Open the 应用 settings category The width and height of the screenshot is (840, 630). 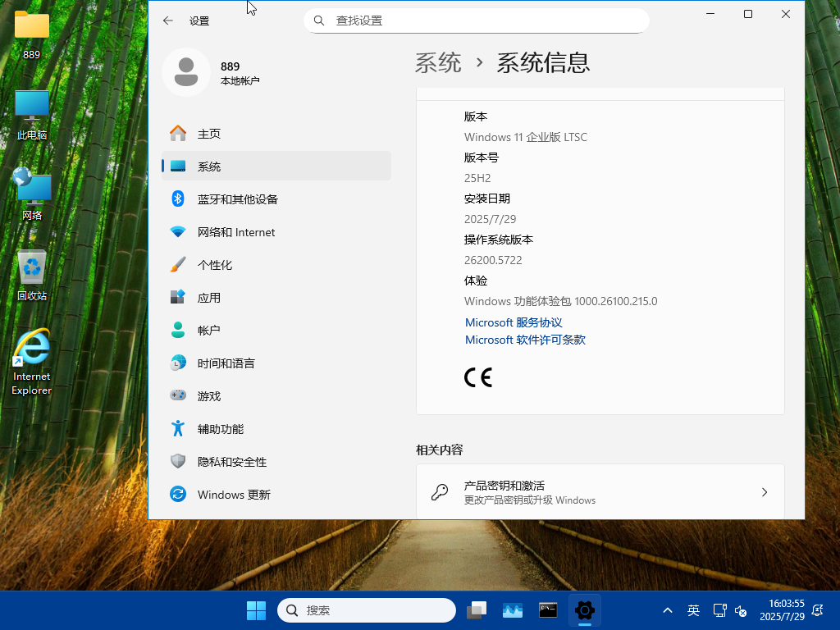tap(276, 297)
